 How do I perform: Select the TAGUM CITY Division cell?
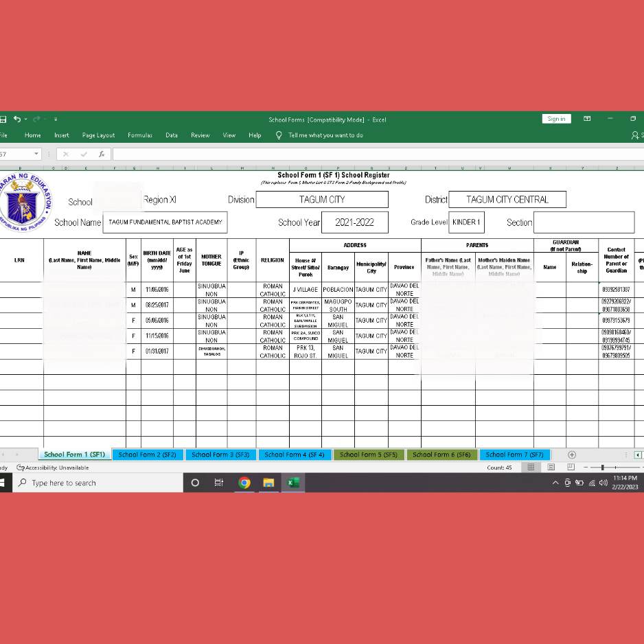(x=322, y=200)
